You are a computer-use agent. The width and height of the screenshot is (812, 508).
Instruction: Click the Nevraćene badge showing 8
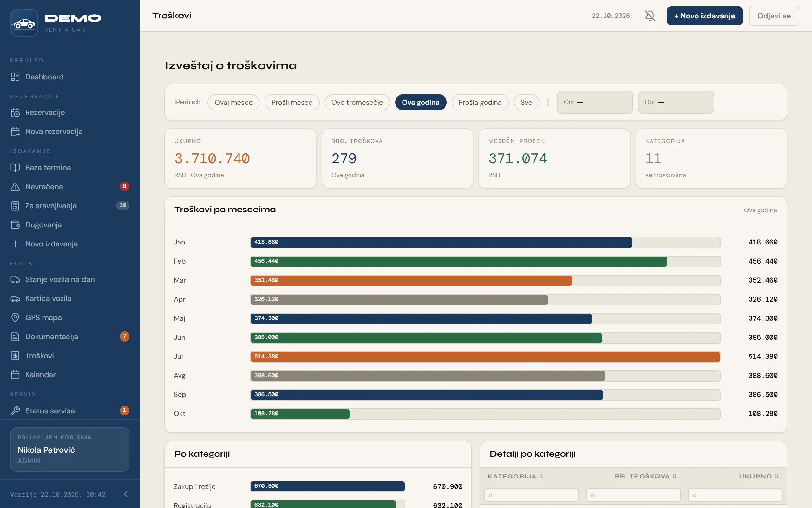click(124, 186)
